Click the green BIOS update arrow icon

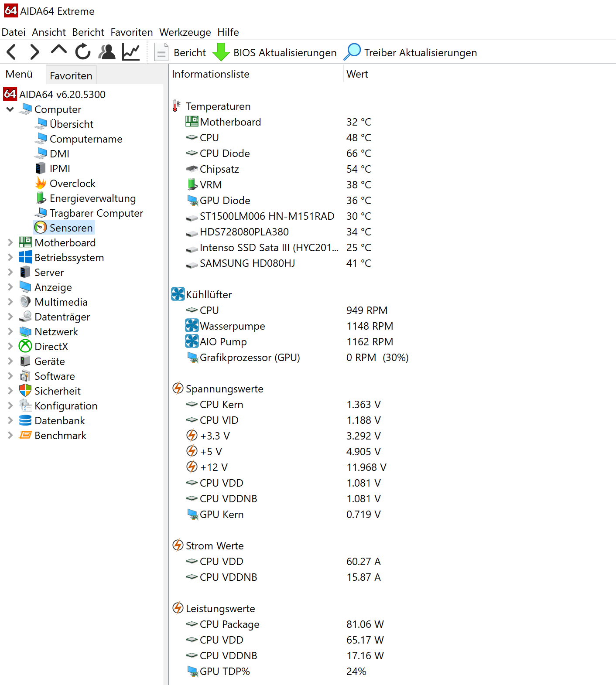(x=221, y=52)
